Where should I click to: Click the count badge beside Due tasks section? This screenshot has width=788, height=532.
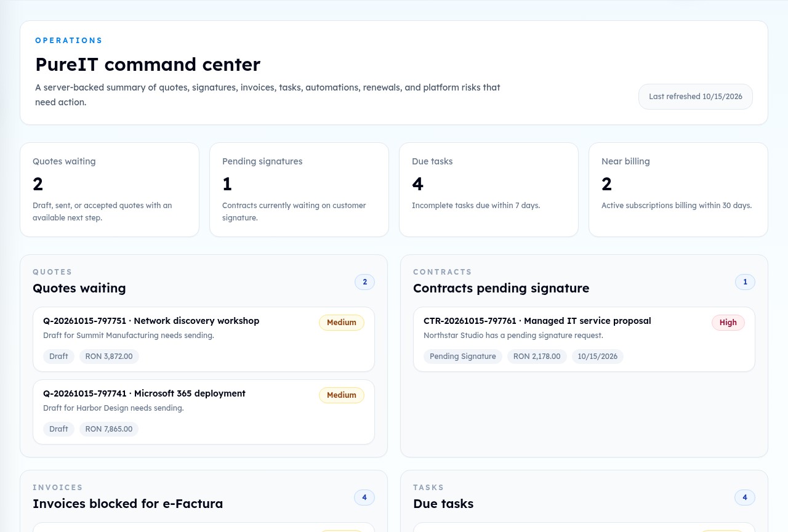tap(745, 498)
